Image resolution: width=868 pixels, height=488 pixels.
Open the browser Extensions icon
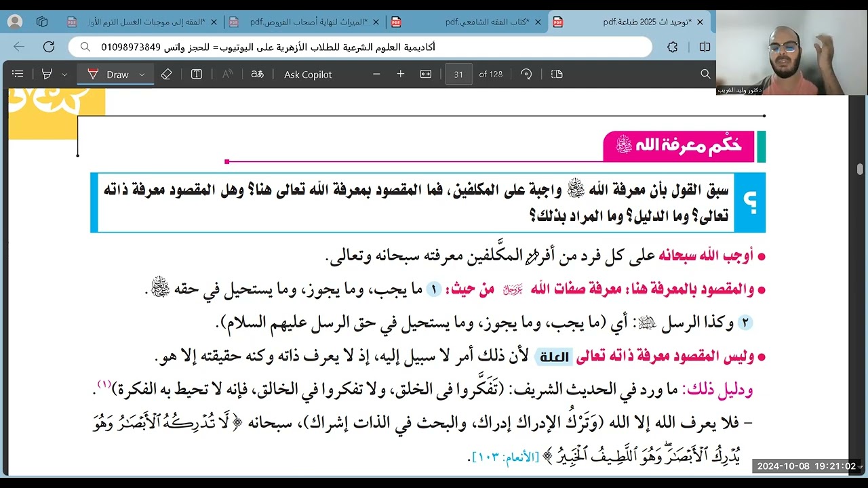pos(673,47)
